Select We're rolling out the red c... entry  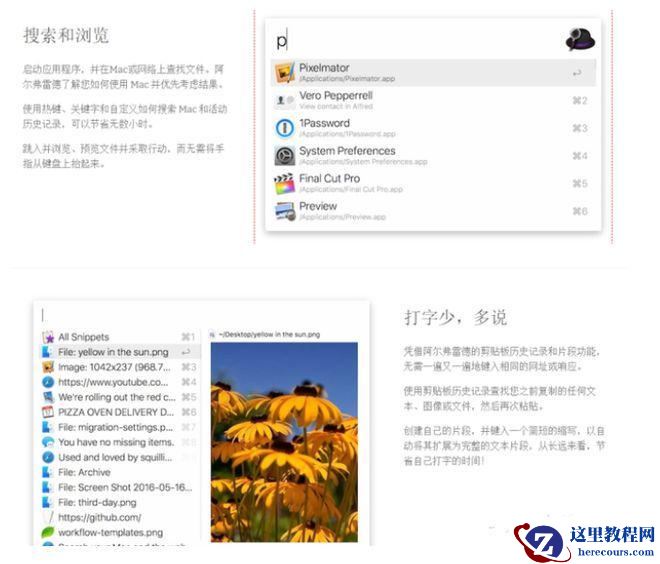pos(120,397)
